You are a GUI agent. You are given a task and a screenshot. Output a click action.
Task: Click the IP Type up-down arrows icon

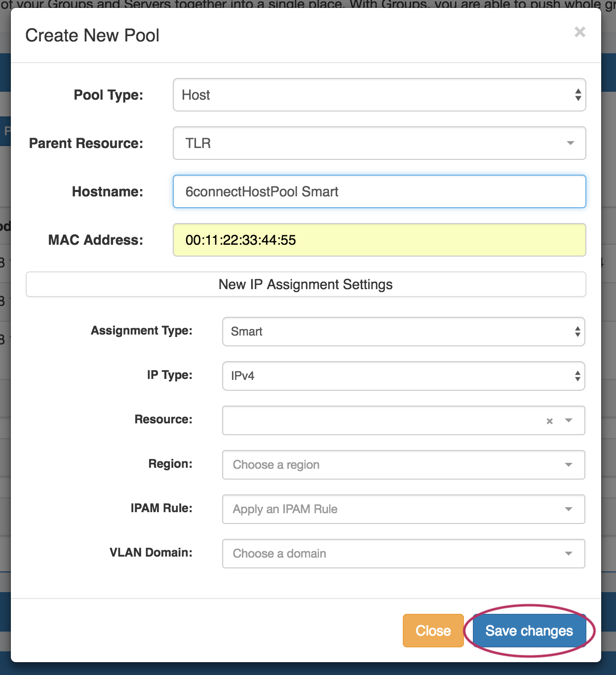577,376
